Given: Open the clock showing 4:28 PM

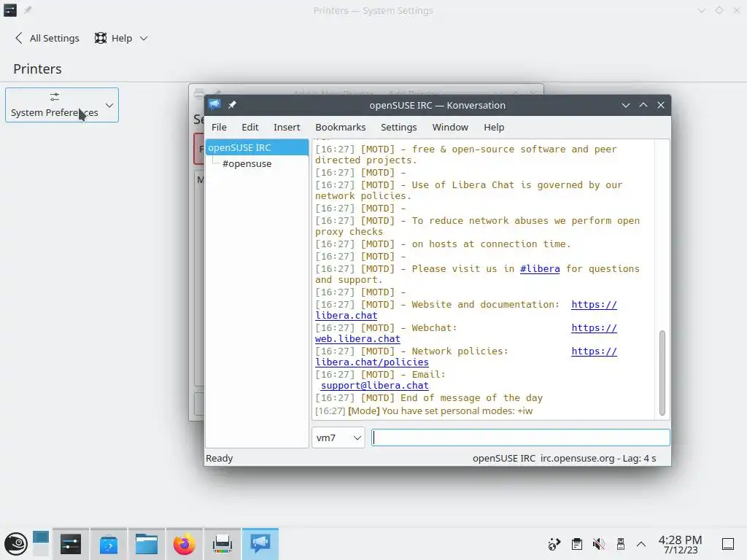Looking at the screenshot, I should pyautogui.click(x=681, y=544).
